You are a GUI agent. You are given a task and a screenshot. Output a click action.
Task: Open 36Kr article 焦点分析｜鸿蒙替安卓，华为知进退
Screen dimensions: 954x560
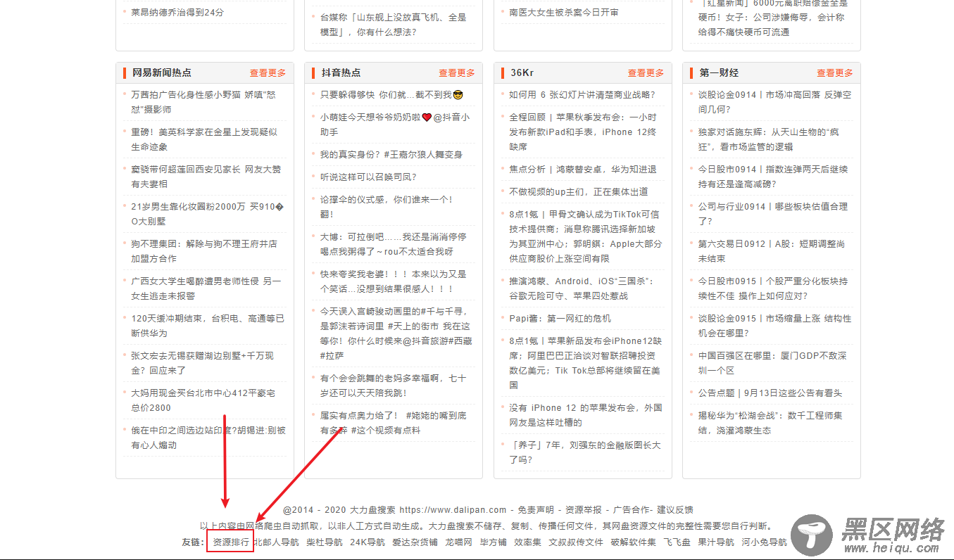[582, 170]
